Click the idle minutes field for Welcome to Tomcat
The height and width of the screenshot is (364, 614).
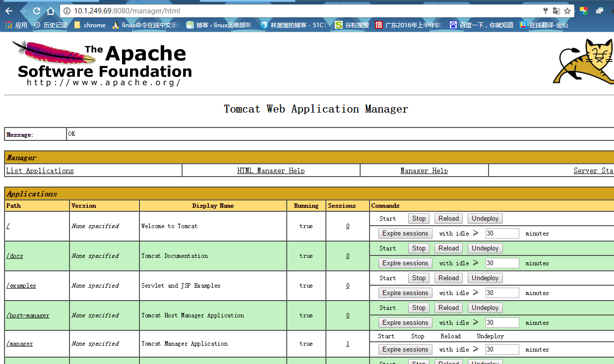pos(502,234)
